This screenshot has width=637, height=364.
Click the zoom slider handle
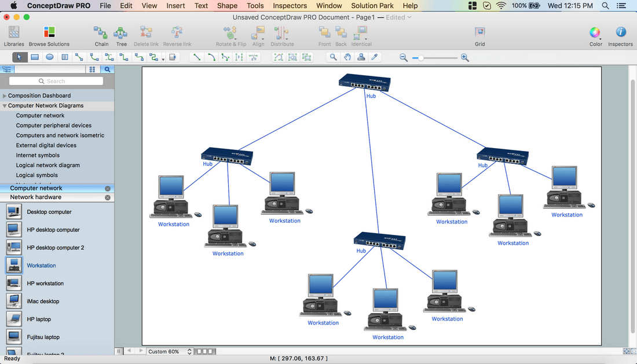421,58
